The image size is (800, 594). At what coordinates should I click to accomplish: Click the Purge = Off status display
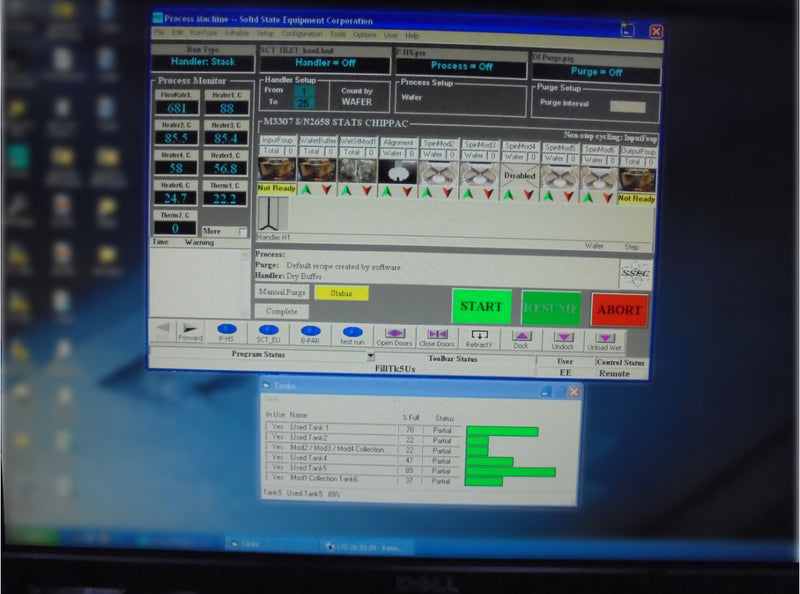(x=596, y=72)
